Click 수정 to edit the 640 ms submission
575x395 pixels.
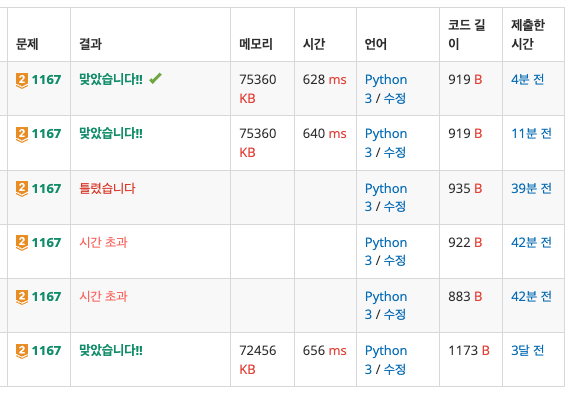click(395, 152)
